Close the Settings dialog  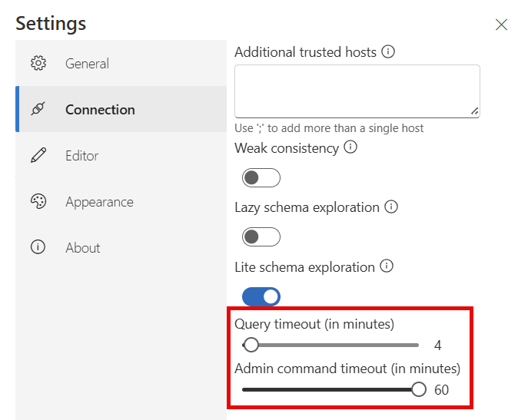tap(501, 25)
